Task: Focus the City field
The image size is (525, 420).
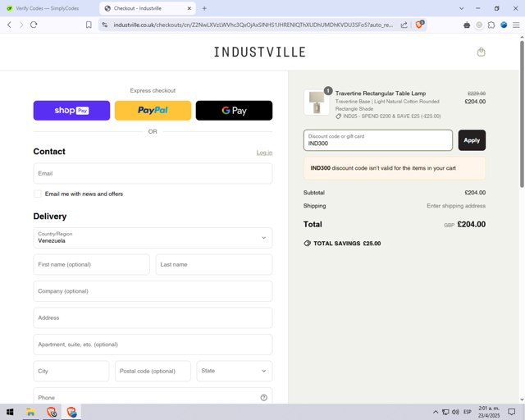Action: click(71, 371)
